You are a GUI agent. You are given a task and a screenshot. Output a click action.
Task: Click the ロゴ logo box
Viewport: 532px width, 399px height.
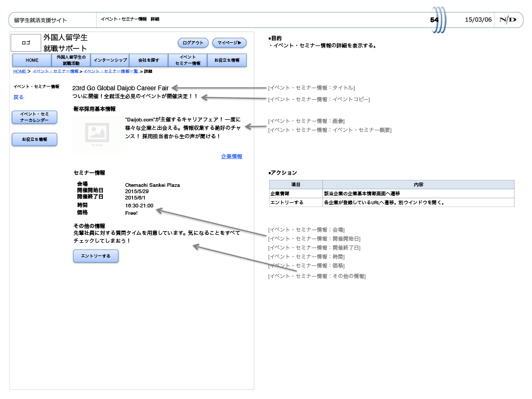(26, 43)
